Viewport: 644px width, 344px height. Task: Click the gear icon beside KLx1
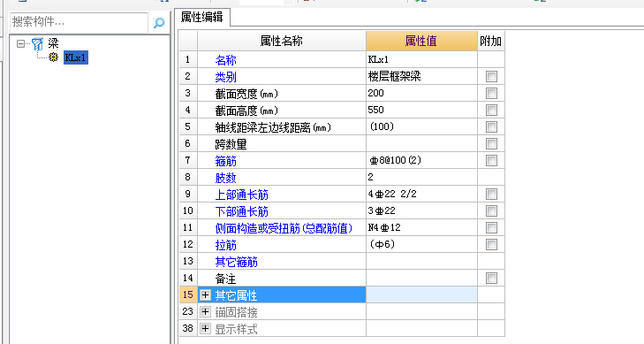click(53, 57)
